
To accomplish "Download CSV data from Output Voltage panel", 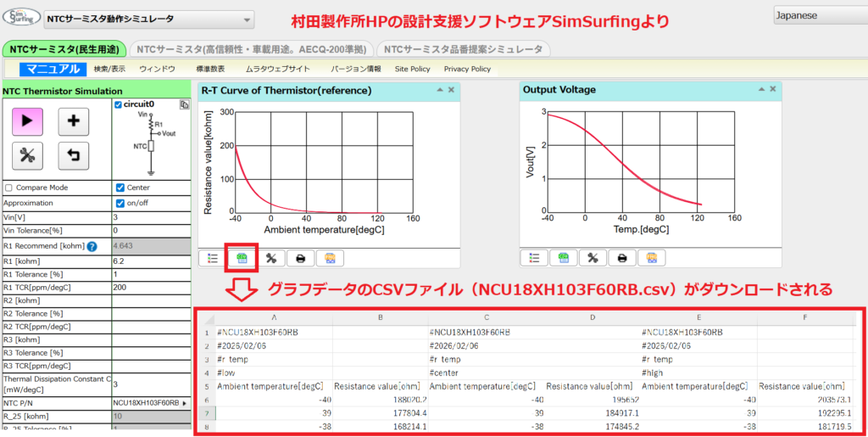I will tap(564, 258).
